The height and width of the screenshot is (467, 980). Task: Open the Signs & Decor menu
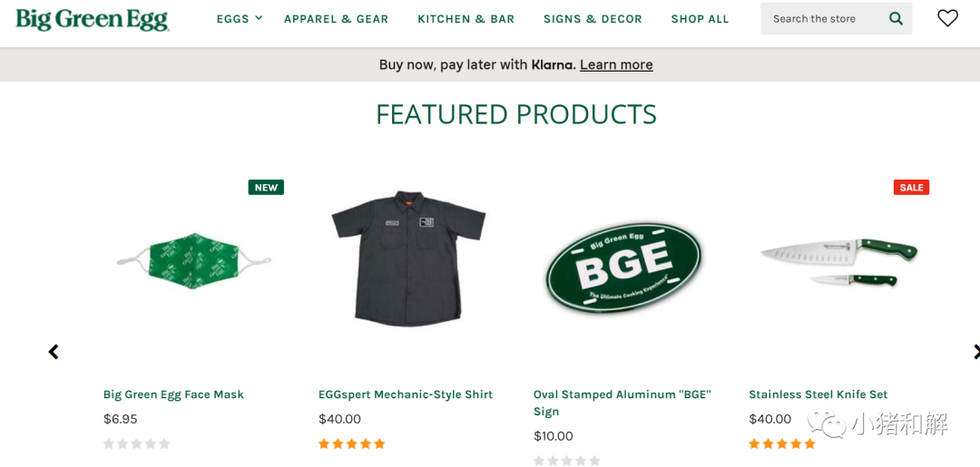593,19
